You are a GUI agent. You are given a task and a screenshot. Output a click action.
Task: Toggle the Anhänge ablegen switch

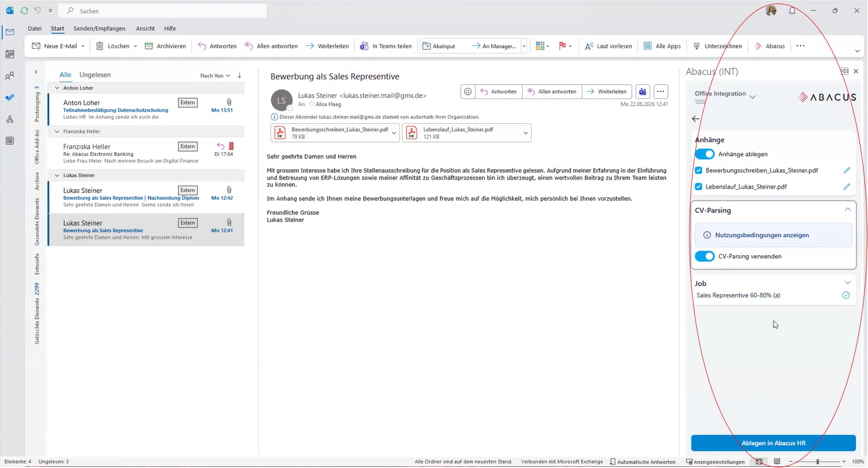click(705, 154)
